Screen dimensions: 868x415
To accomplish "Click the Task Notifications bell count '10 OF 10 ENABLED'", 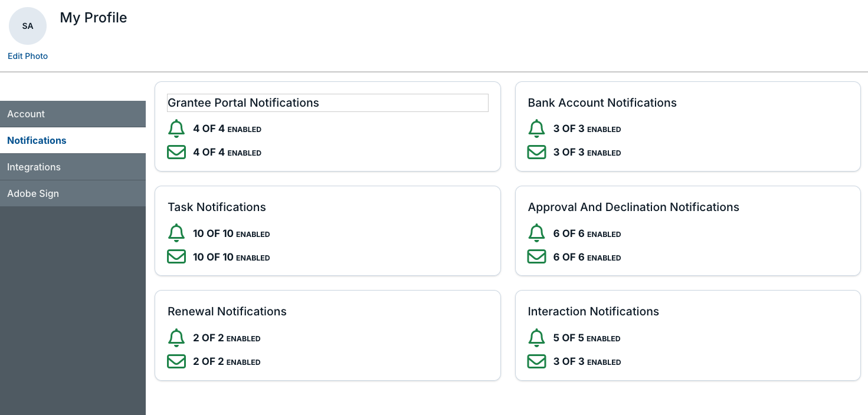I will click(x=231, y=234).
